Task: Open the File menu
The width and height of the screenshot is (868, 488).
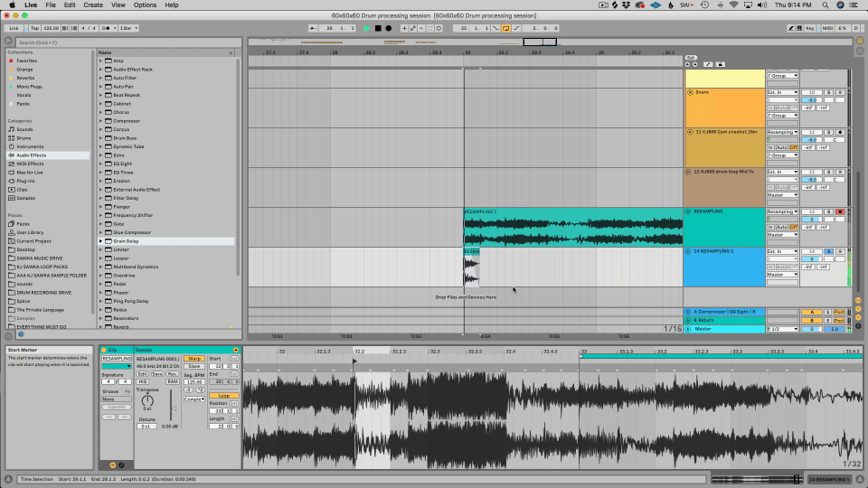Action: tap(51, 5)
